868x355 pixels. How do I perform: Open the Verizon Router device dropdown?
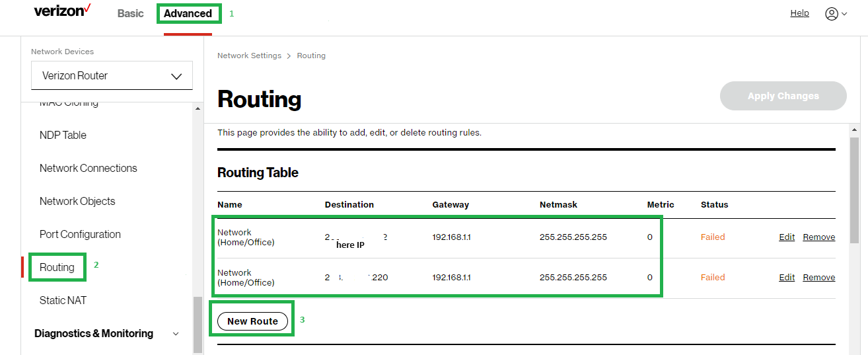pyautogui.click(x=112, y=75)
